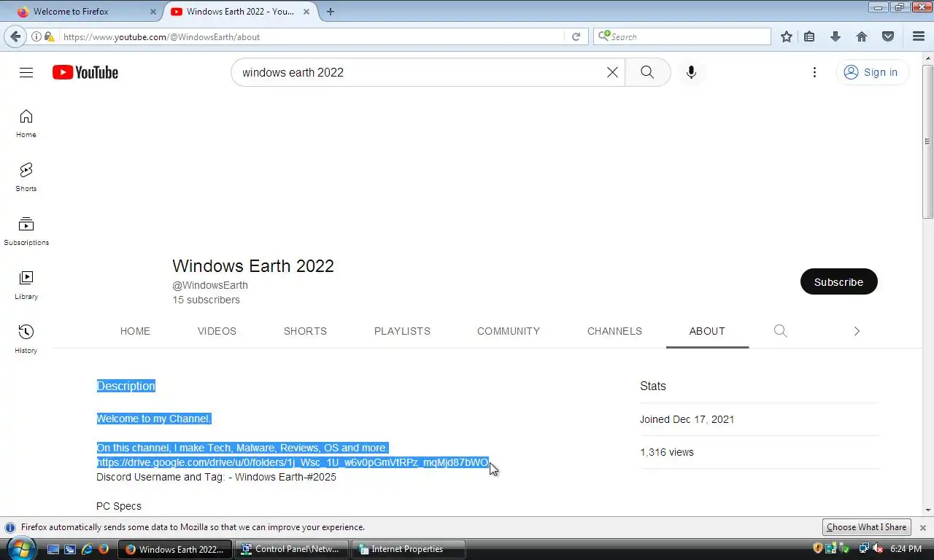Screen dimensions: 934x560
Task: Click the muted volume tray icon
Action: tap(878, 548)
